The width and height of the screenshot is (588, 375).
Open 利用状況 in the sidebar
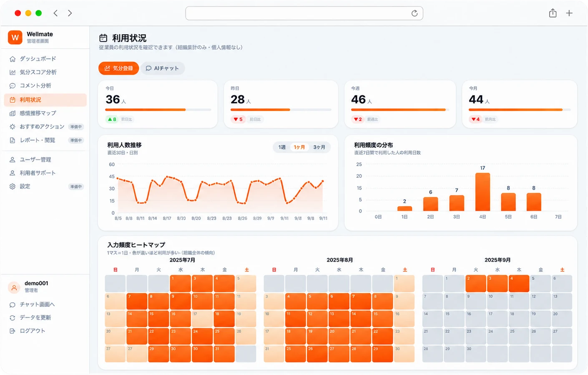(x=45, y=100)
